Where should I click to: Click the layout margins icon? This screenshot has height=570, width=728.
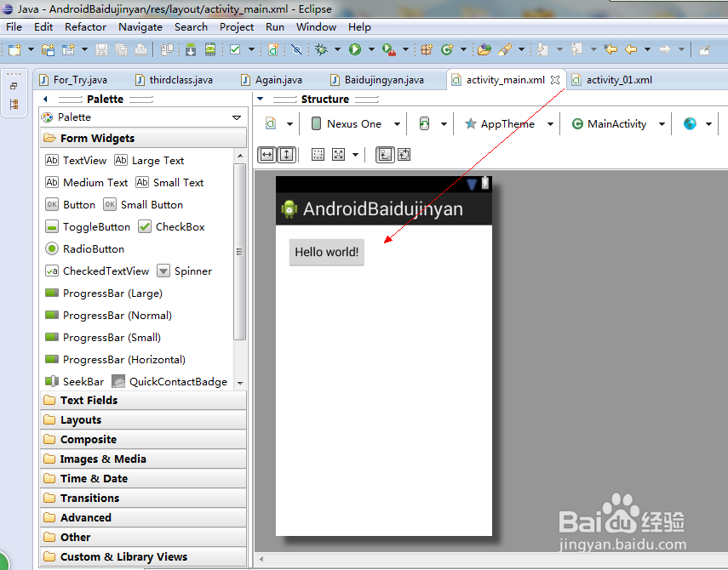click(318, 155)
